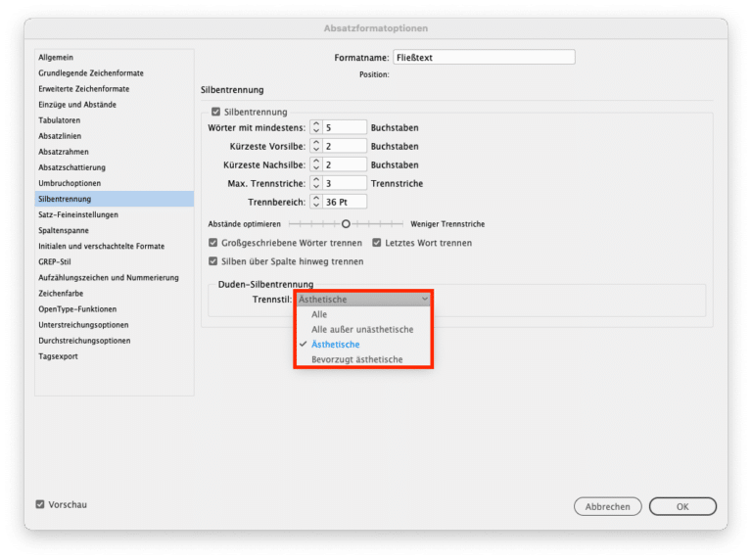
Task: Click the Abbrechen button
Action: (608, 506)
